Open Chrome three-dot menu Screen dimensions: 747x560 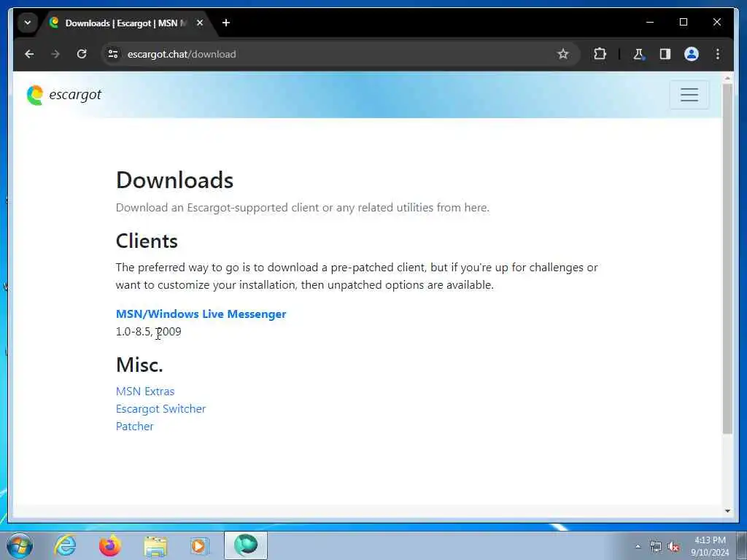[x=718, y=54]
